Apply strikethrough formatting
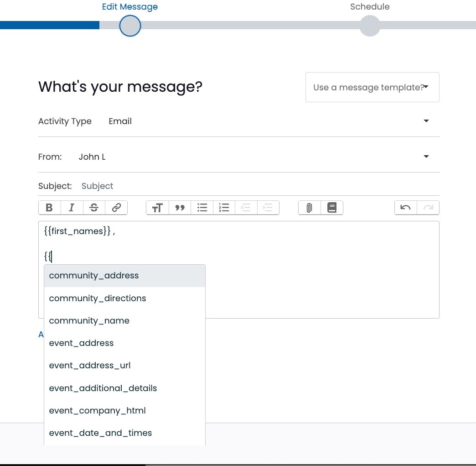The image size is (476, 466). point(94,208)
